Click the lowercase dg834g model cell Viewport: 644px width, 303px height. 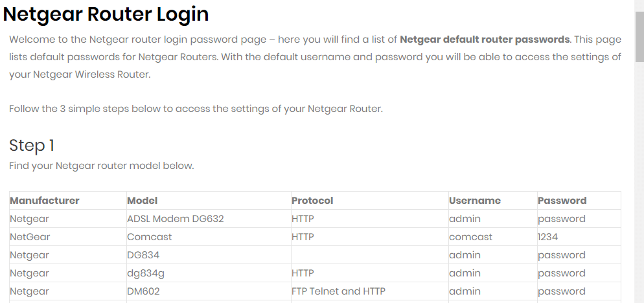[x=146, y=273]
